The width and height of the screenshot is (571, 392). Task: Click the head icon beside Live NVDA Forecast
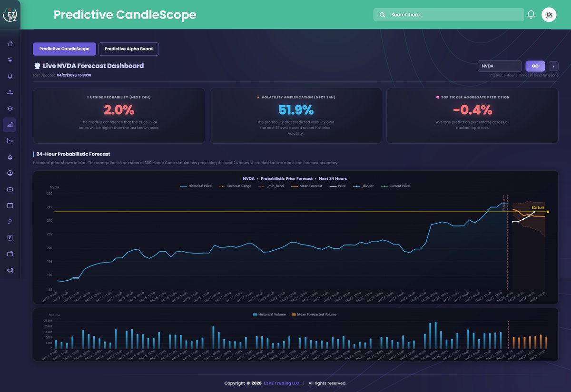37,66
